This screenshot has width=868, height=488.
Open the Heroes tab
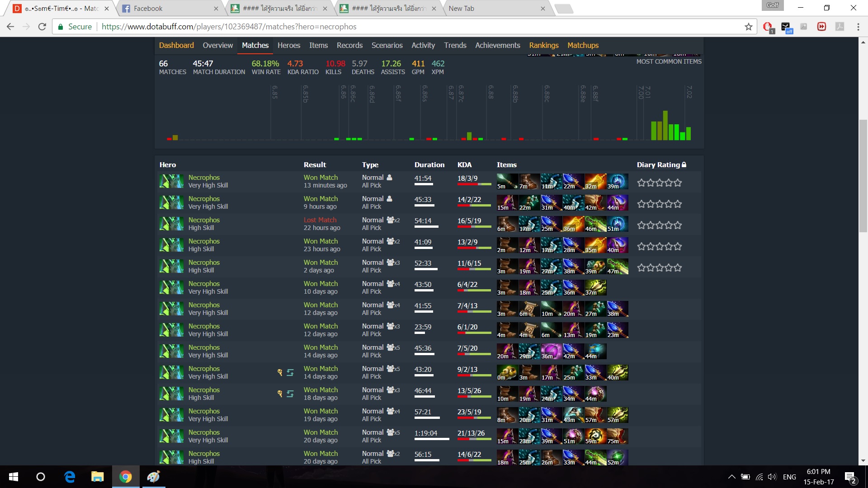pyautogui.click(x=288, y=45)
